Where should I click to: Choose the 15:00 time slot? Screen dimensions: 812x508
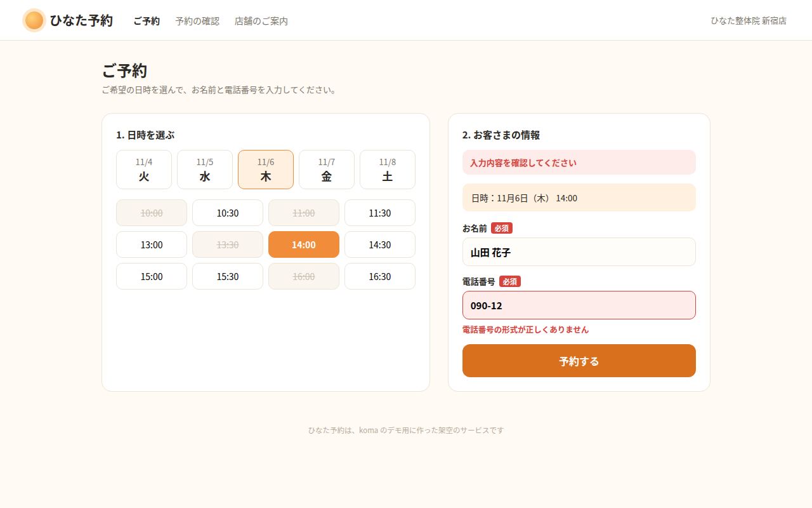(x=152, y=276)
